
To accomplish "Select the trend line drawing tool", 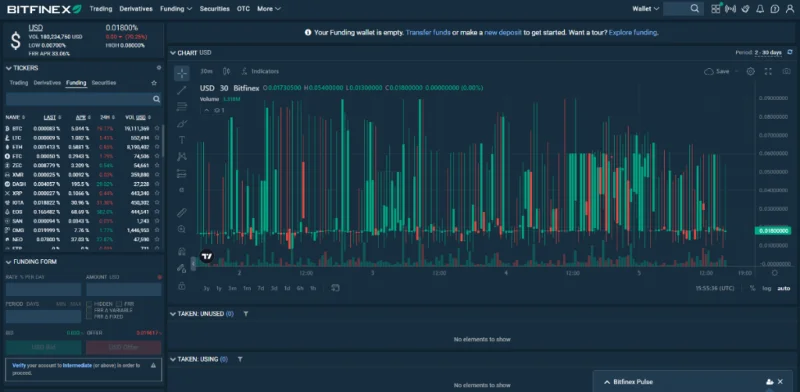I will pos(182,90).
